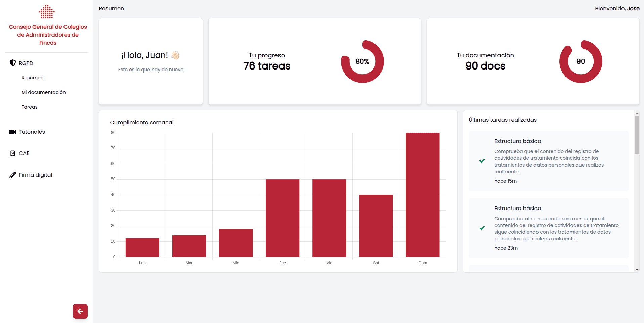Click the CAE document icon
644x323 pixels.
13,153
